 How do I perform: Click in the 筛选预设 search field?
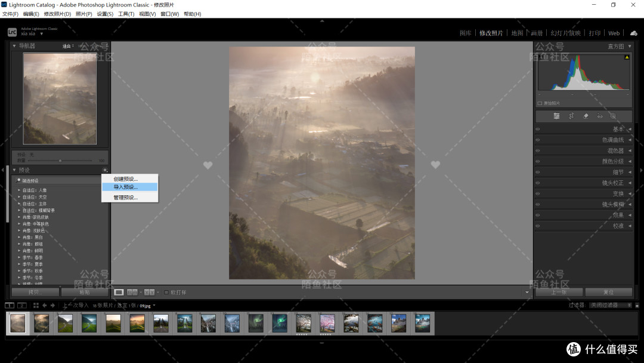coord(60,180)
